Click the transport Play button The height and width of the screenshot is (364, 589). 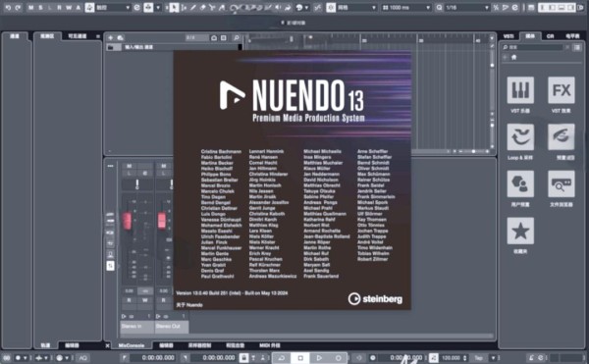point(319,358)
